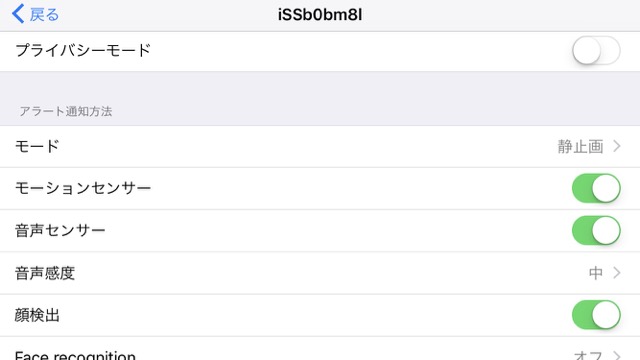Open Face recognition chevron arrow
This screenshot has width=640, height=360.
(617, 356)
